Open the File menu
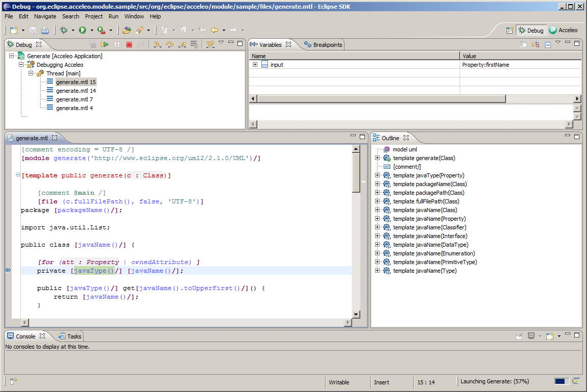Image resolution: width=587 pixels, height=392 pixels. tap(9, 16)
